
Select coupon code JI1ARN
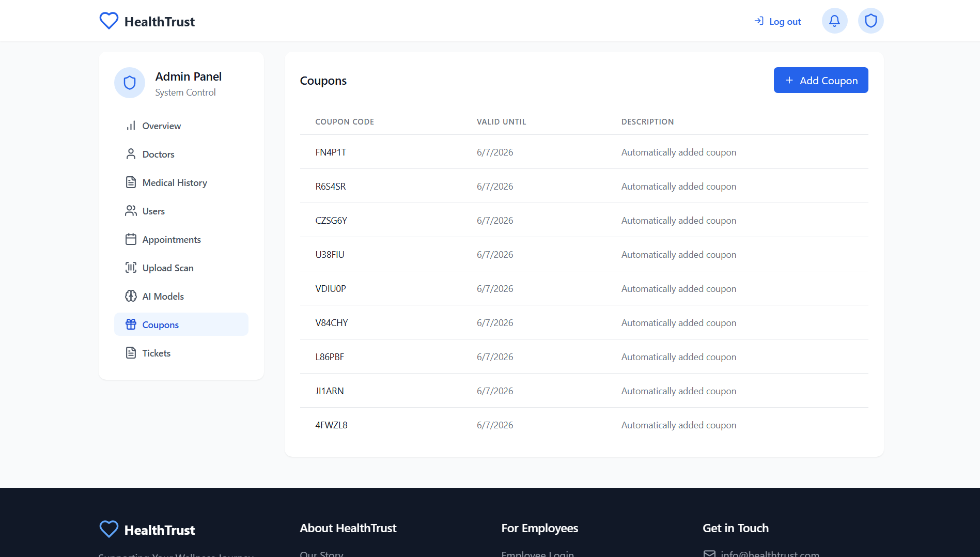pos(330,391)
